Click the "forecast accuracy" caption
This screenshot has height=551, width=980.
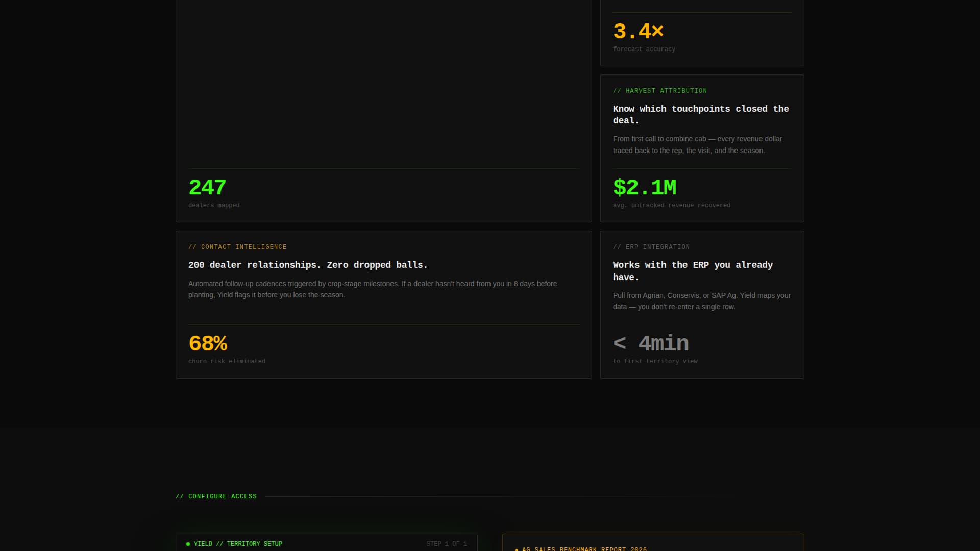tap(644, 49)
